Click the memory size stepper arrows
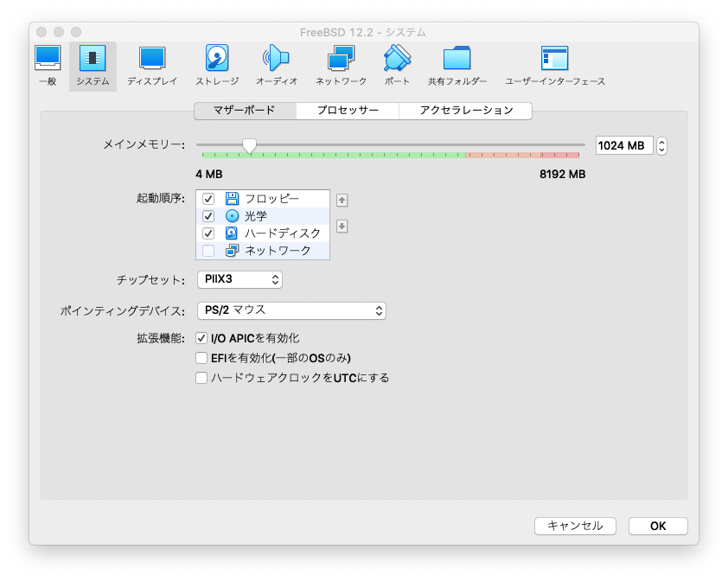This screenshot has height=581, width=728. [661, 146]
